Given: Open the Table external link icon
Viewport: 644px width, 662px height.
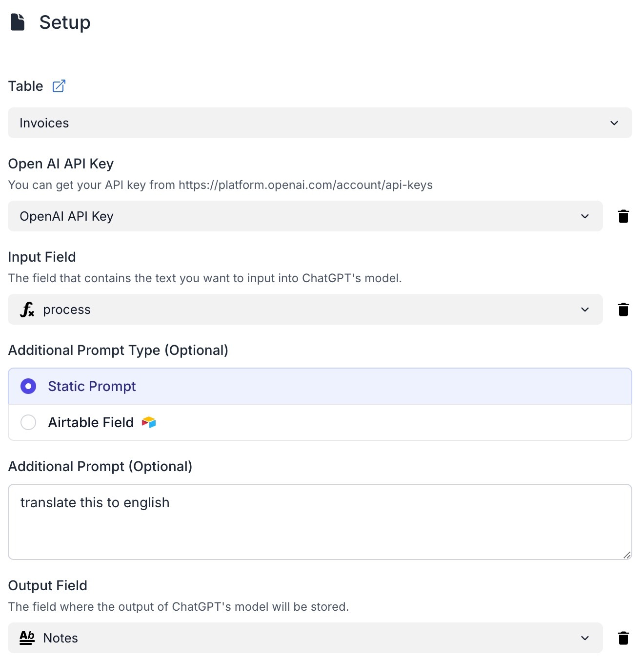Looking at the screenshot, I should coord(59,86).
